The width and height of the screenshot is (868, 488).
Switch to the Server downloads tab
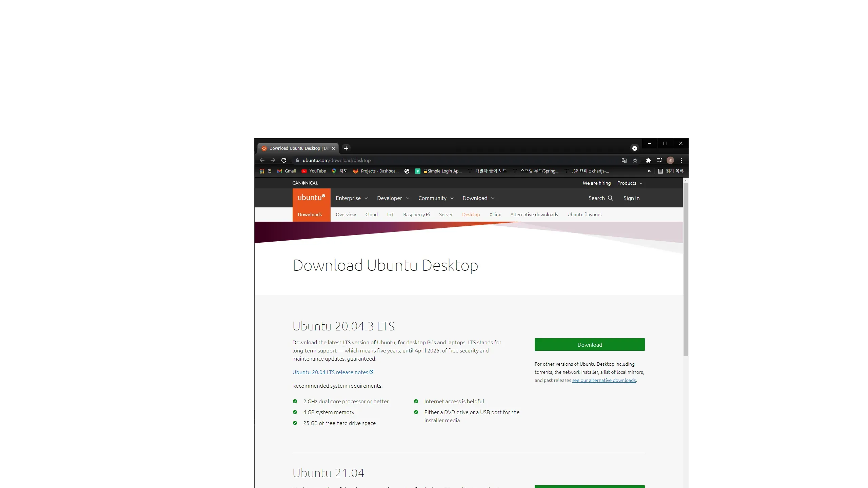click(x=446, y=215)
